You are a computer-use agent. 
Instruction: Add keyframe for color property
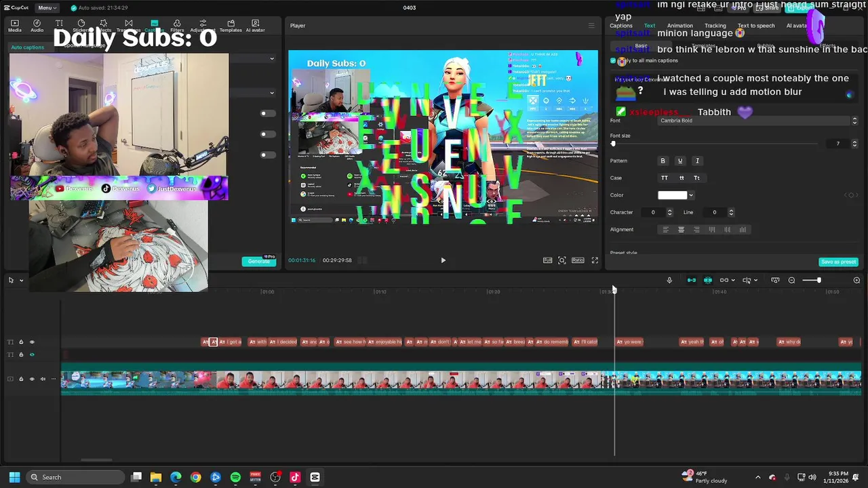tap(851, 195)
